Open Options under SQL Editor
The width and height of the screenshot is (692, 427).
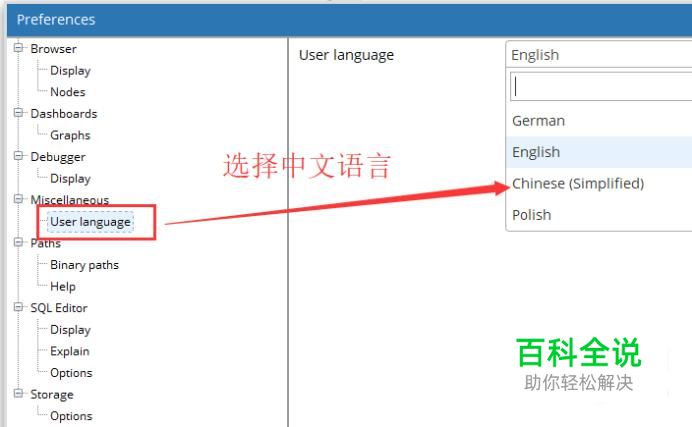[71, 373]
